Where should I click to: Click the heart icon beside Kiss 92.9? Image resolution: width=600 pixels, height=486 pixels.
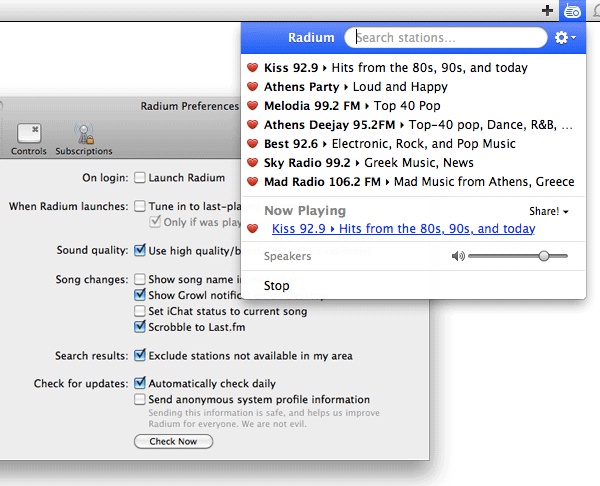click(x=253, y=68)
